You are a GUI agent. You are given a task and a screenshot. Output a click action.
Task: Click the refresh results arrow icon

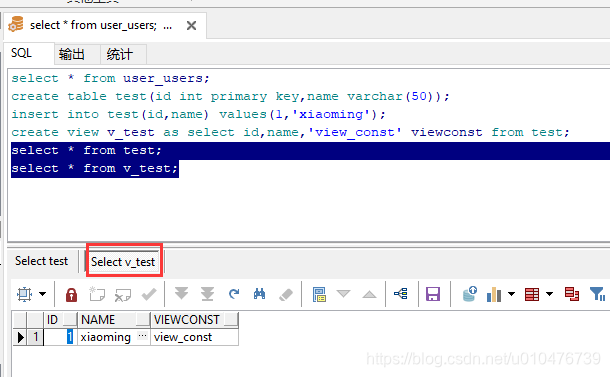(x=234, y=294)
